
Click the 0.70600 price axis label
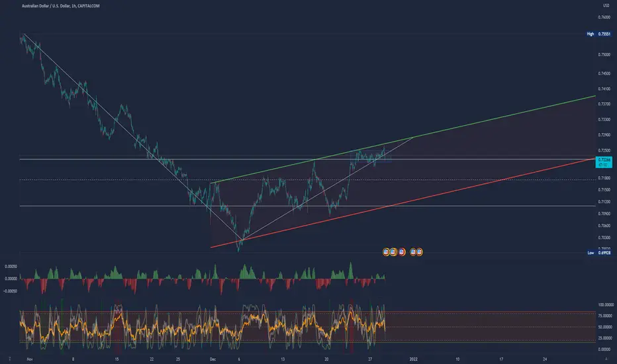604,226
